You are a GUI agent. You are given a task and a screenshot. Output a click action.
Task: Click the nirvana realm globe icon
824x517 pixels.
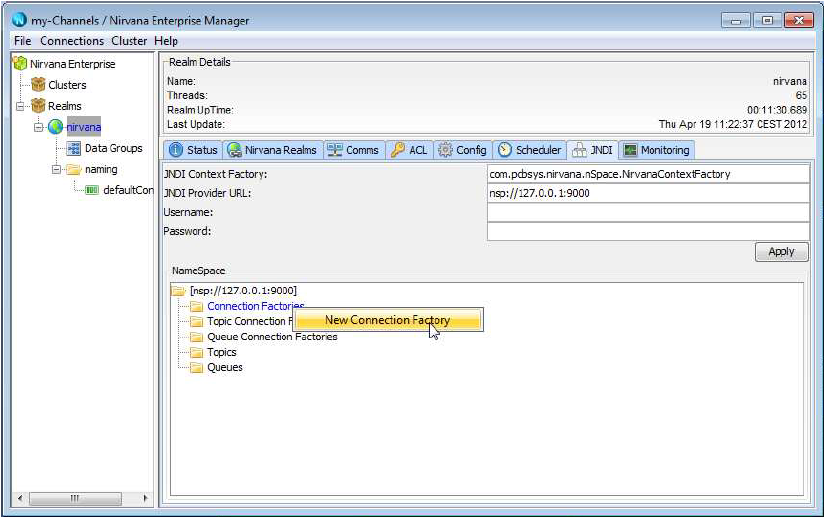click(55, 127)
